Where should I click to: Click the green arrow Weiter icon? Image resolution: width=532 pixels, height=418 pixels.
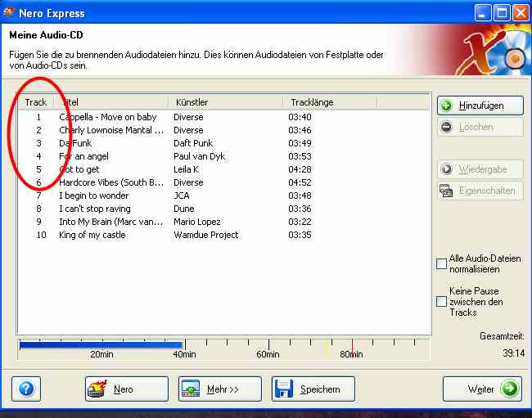point(510,389)
